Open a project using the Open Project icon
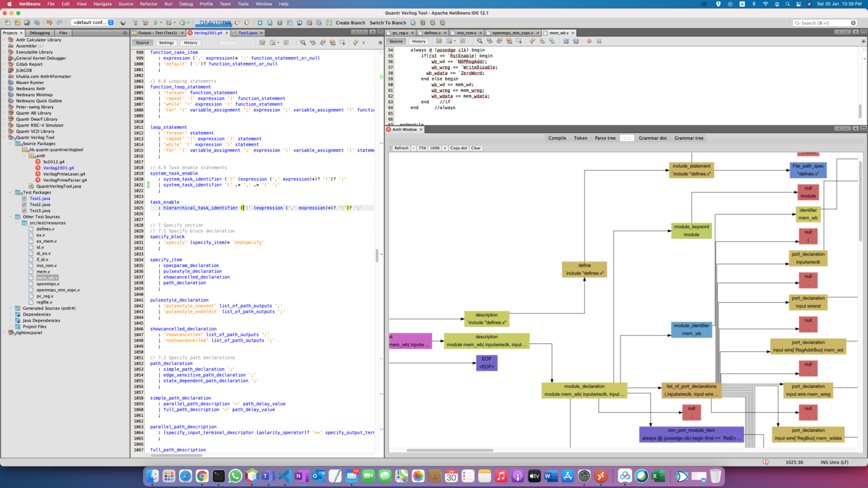This screenshot has height=488, width=868. [x=27, y=23]
